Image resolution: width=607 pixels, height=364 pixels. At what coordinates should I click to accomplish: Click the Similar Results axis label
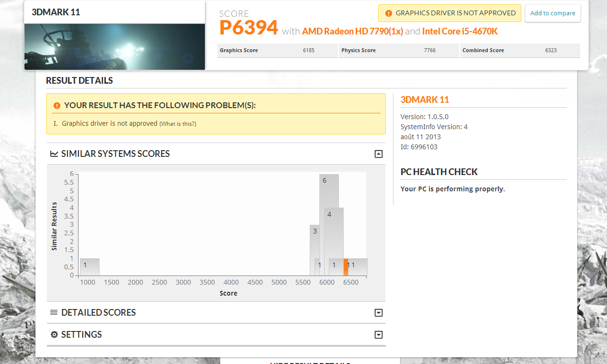pyautogui.click(x=54, y=226)
